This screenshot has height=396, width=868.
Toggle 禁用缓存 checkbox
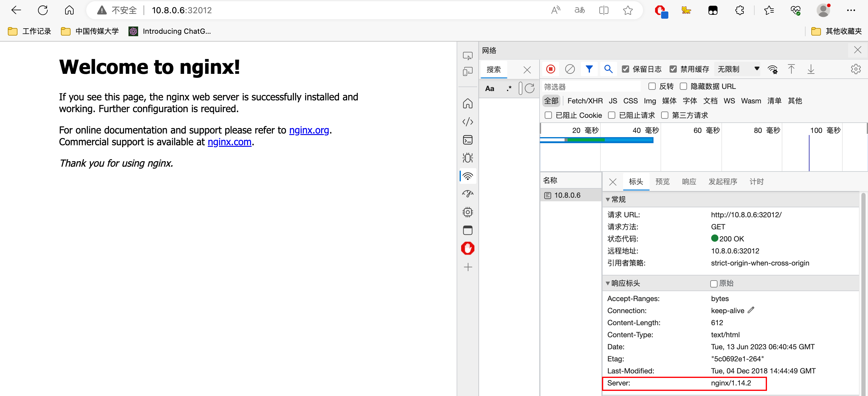point(673,69)
